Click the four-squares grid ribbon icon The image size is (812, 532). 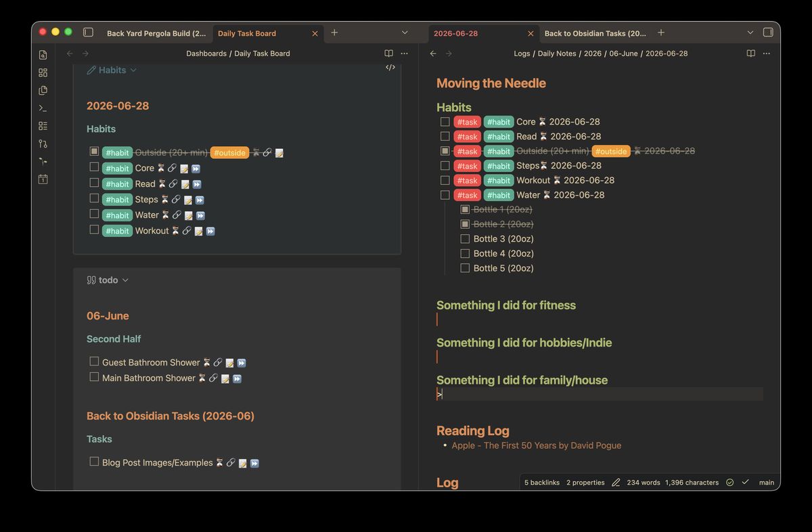43,72
